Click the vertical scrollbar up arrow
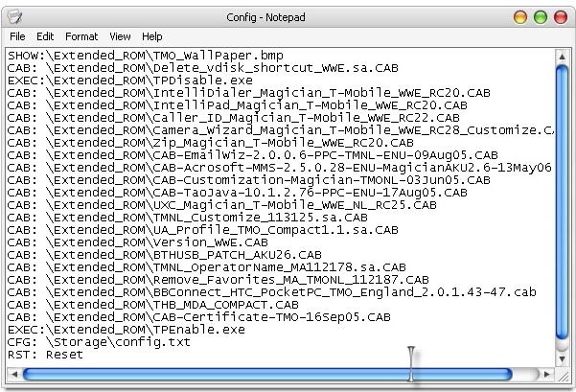576x392 pixels. click(x=563, y=56)
